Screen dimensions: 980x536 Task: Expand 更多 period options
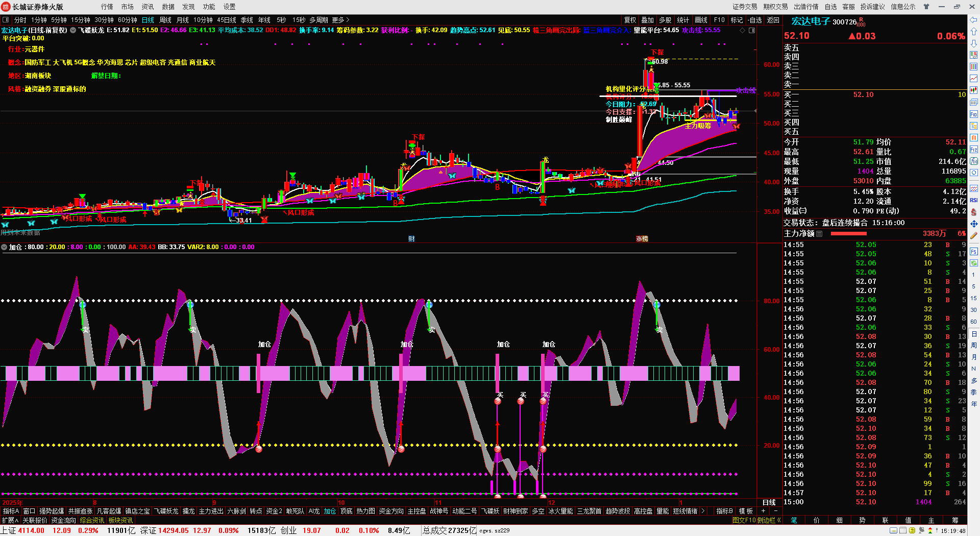tap(340, 20)
